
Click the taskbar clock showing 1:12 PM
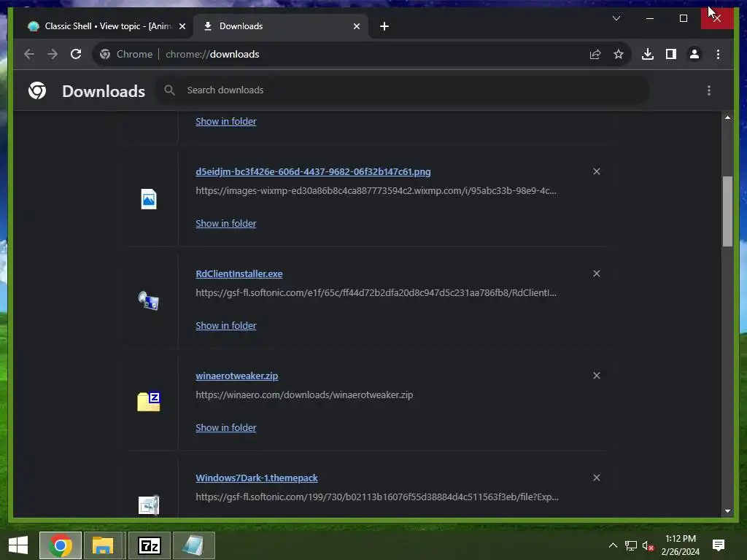coord(681,545)
